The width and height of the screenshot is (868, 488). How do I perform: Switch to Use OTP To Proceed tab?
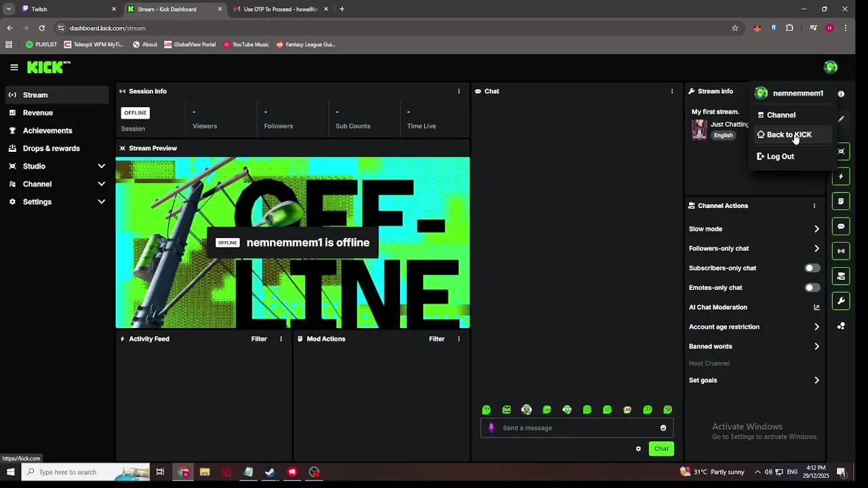(281, 9)
